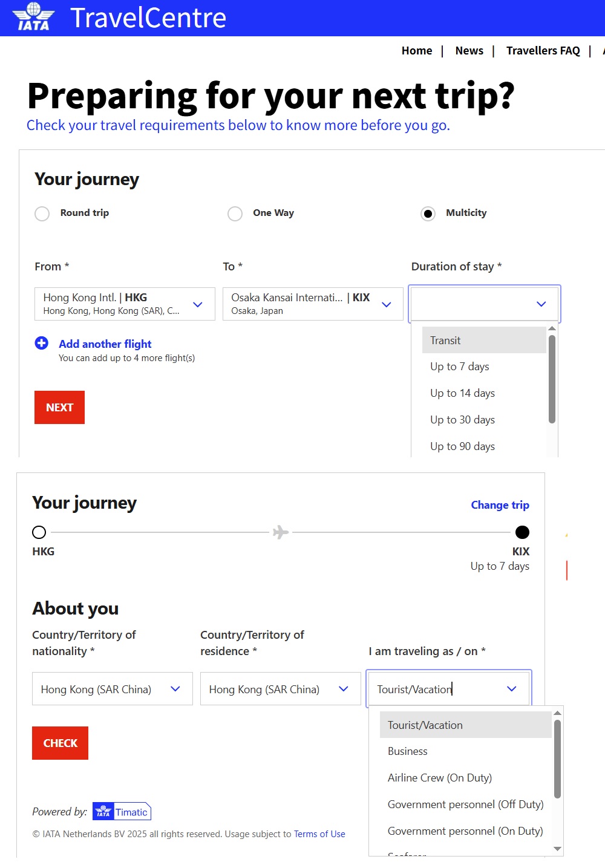Select the Multicity radio button

click(428, 214)
